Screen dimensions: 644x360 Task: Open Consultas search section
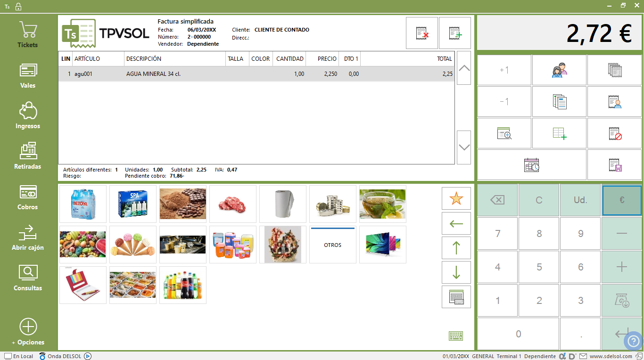pos(28,278)
